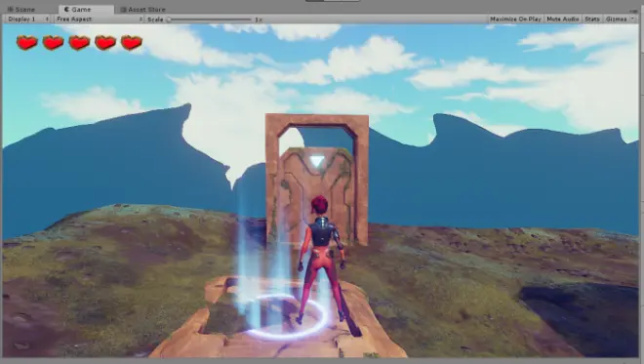Click the first heart health icon
The image size is (644, 364).
(26, 42)
